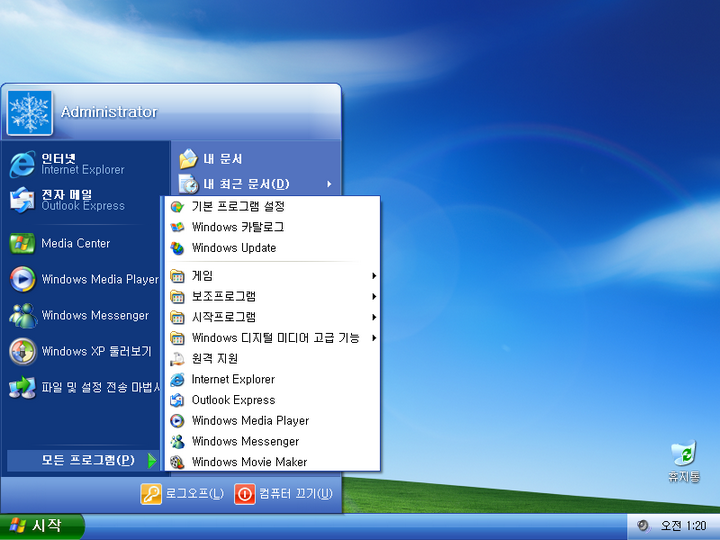Select the Windows Movie Maker menu entry

[x=272, y=462]
